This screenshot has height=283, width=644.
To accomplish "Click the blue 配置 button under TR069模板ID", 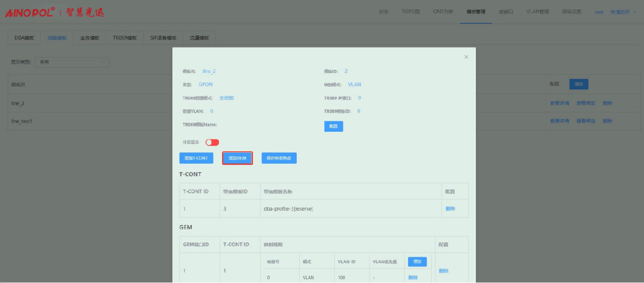I will click(333, 126).
